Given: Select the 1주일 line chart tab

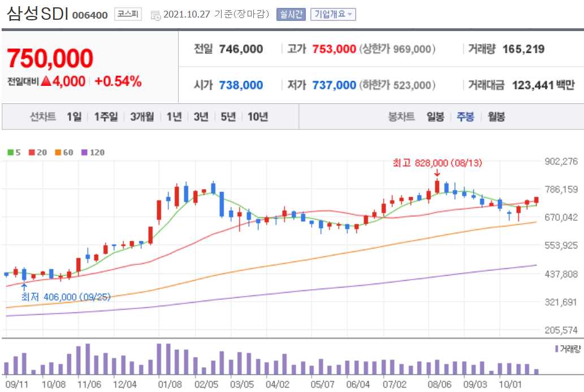Looking at the screenshot, I should (x=106, y=117).
